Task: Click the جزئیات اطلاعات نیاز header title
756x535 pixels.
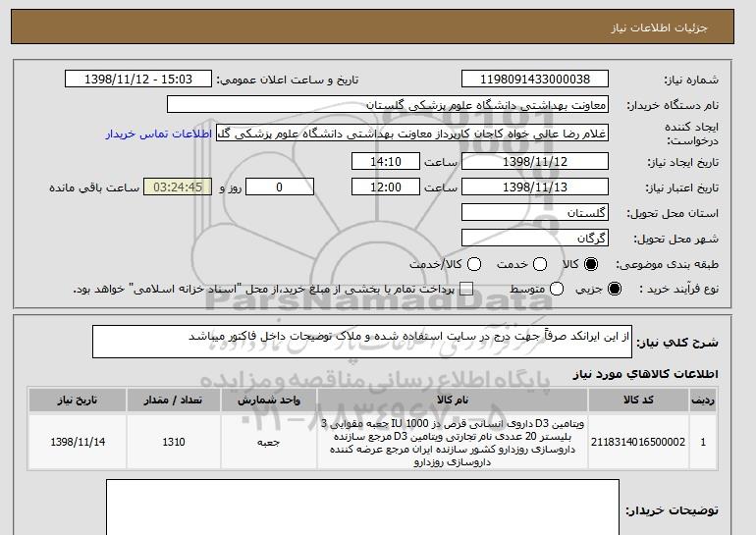Action: tap(659, 27)
